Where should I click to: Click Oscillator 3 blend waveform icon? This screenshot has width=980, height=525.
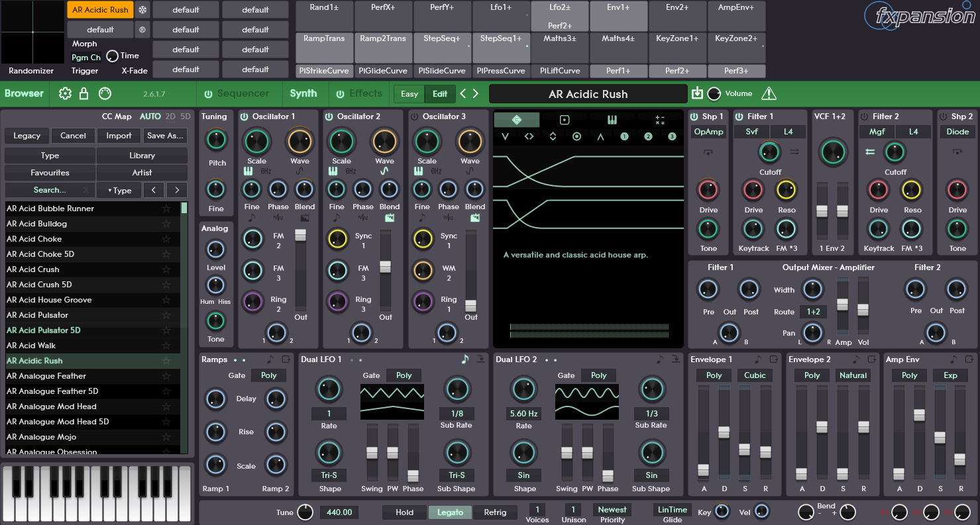click(474, 218)
